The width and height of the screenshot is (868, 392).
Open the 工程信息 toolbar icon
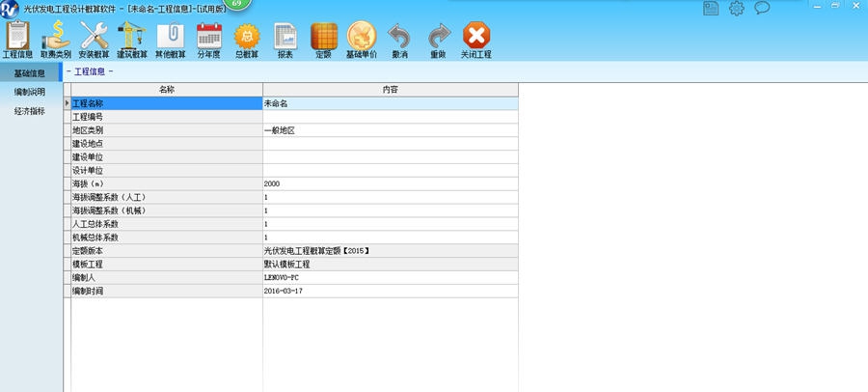[17, 40]
